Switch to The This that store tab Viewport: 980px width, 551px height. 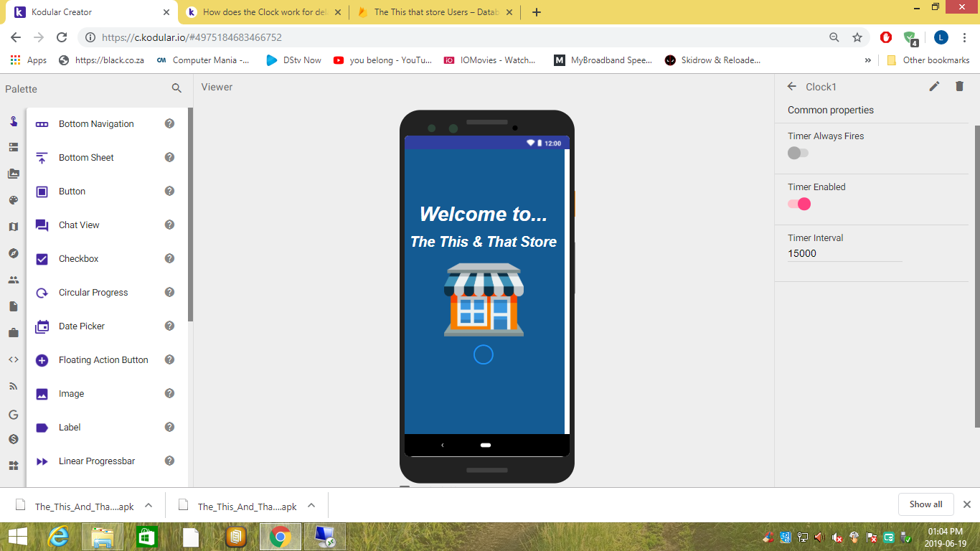click(435, 12)
